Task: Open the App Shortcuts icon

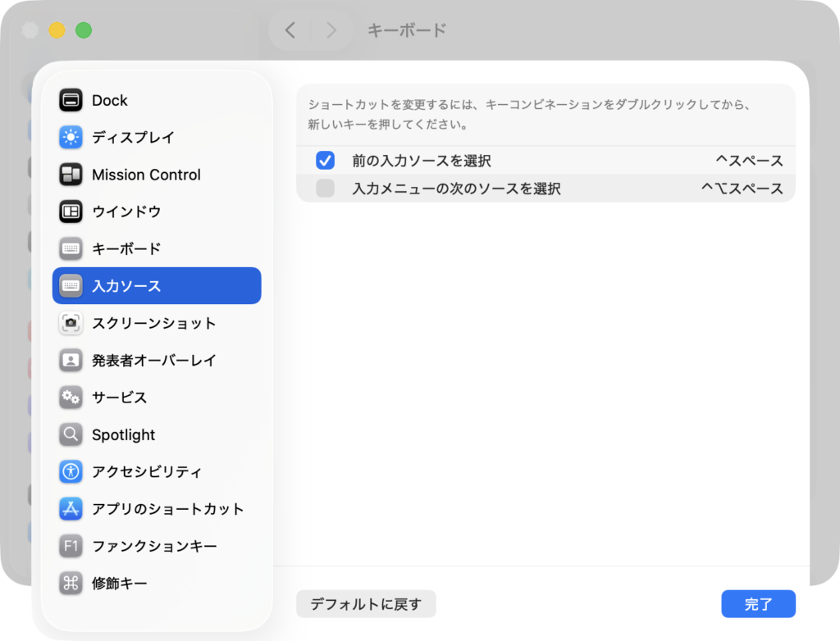Action: (71, 509)
